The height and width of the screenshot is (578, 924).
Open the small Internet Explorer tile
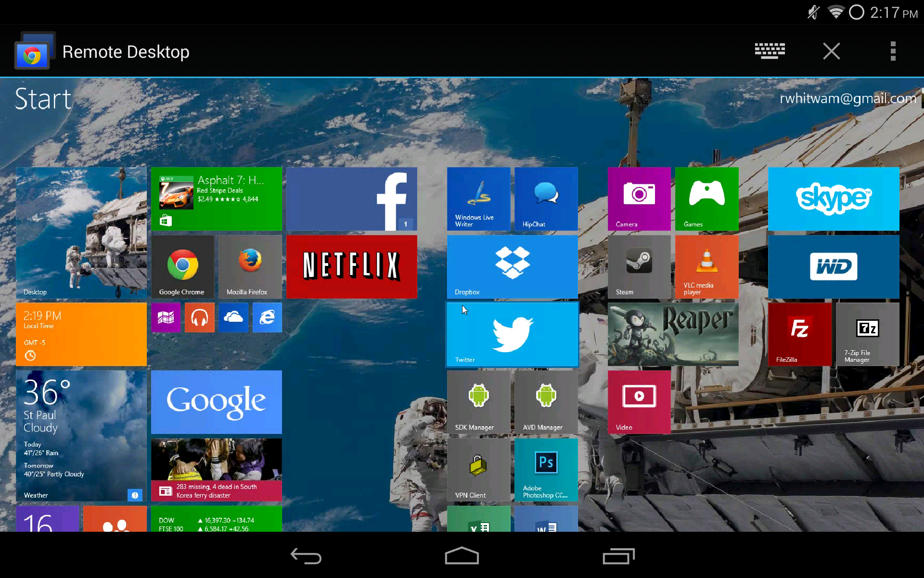tap(267, 318)
